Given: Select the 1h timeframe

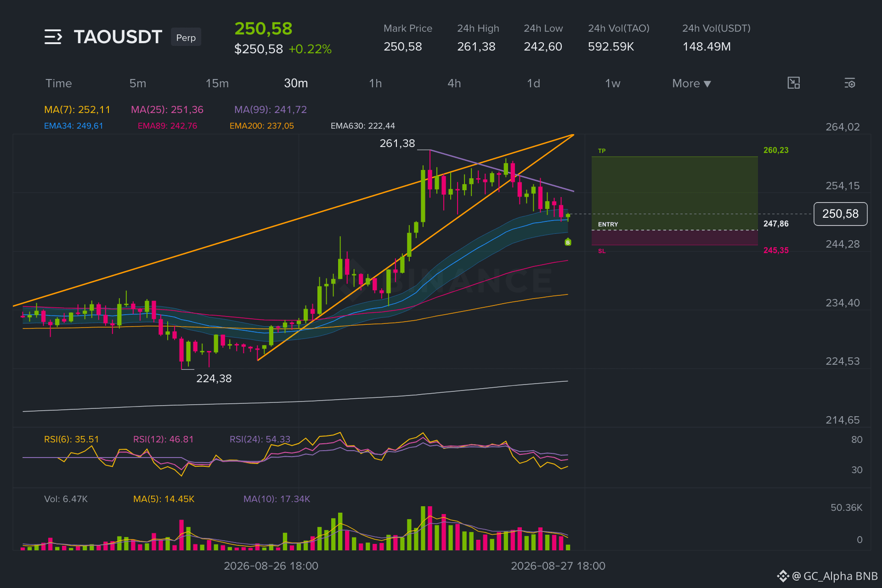Looking at the screenshot, I should 375,84.
